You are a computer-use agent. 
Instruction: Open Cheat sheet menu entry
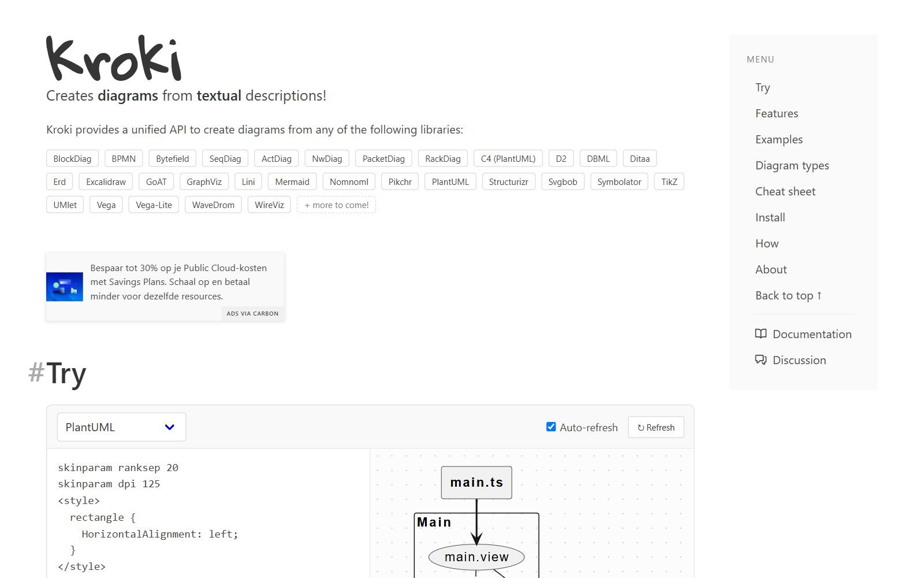(785, 191)
